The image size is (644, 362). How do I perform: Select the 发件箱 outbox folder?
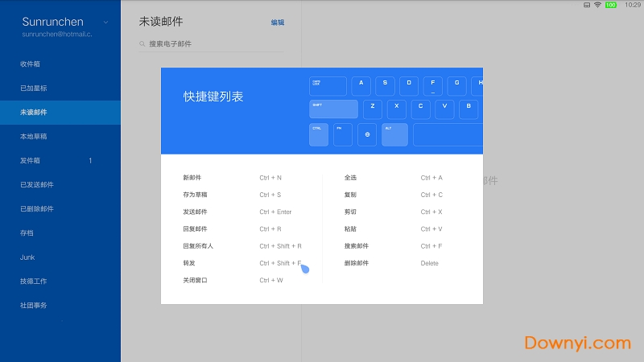pyautogui.click(x=31, y=161)
